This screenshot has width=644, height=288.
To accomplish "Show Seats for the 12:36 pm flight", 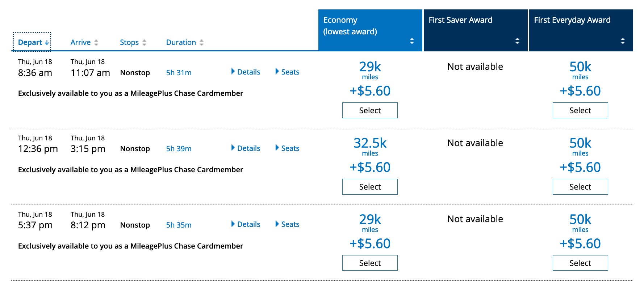I will [288, 148].
